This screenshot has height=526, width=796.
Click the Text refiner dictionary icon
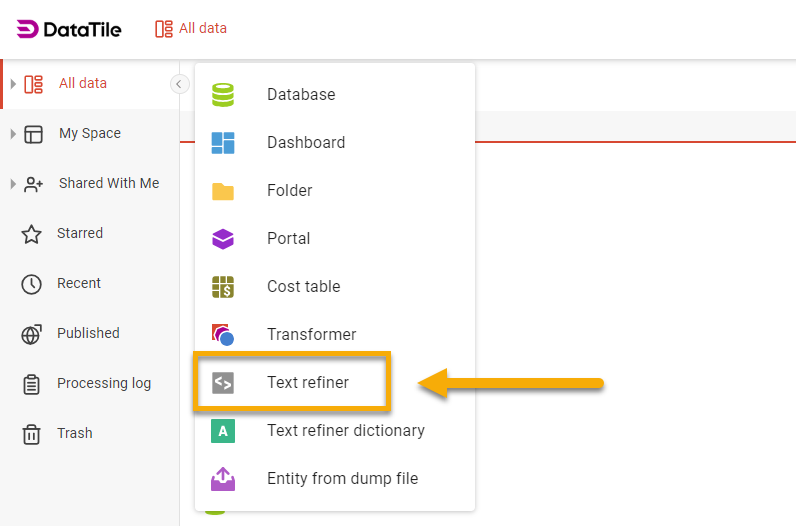[222, 431]
